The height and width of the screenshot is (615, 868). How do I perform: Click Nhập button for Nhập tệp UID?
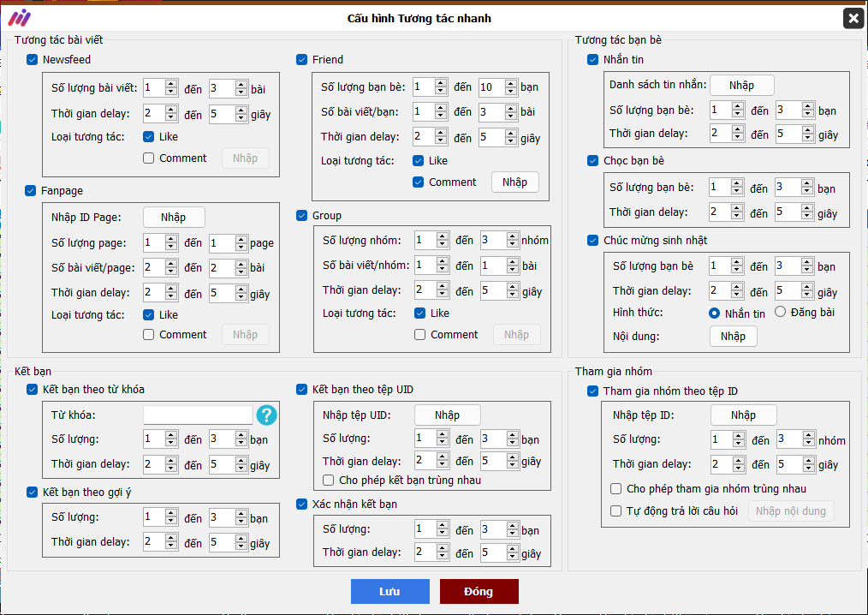pyautogui.click(x=447, y=415)
